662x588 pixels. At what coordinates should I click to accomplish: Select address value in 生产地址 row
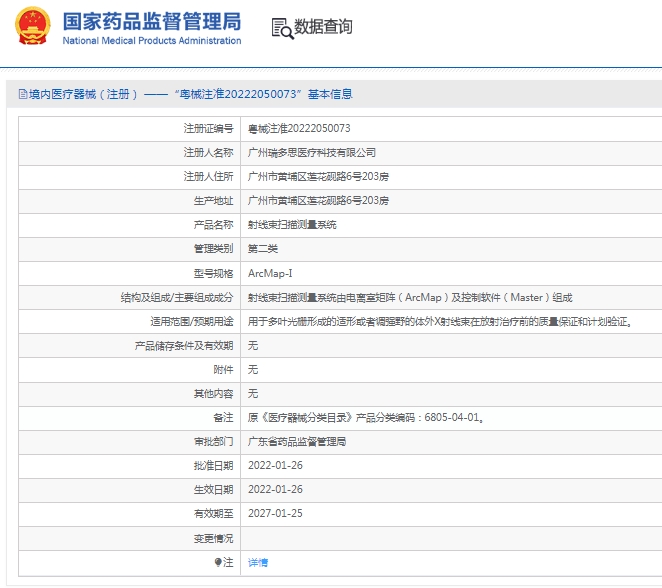click(x=318, y=201)
